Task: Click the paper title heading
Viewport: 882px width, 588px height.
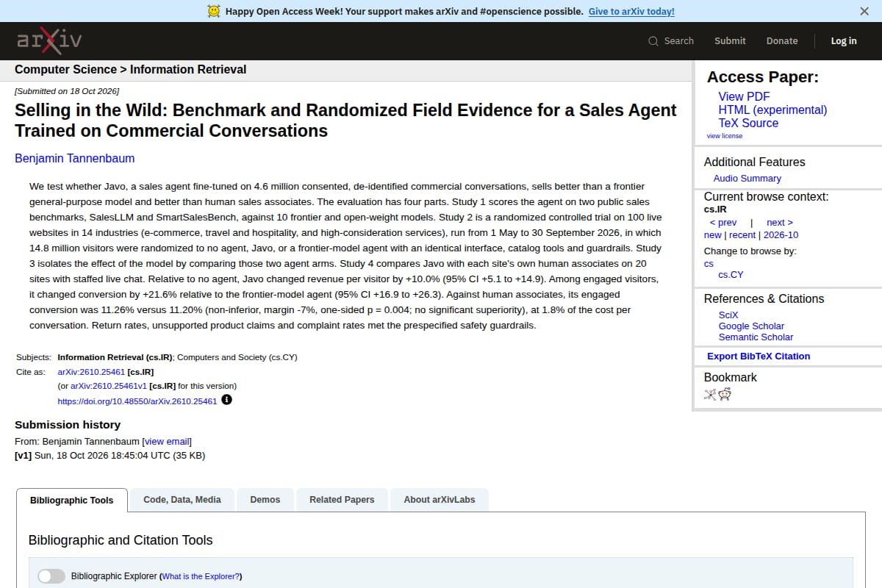Action: (x=345, y=121)
